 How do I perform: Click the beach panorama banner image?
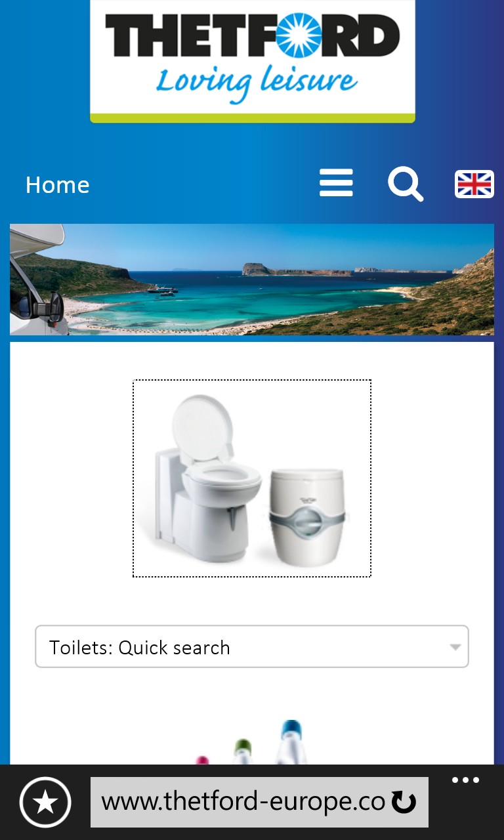click(252, 280)
